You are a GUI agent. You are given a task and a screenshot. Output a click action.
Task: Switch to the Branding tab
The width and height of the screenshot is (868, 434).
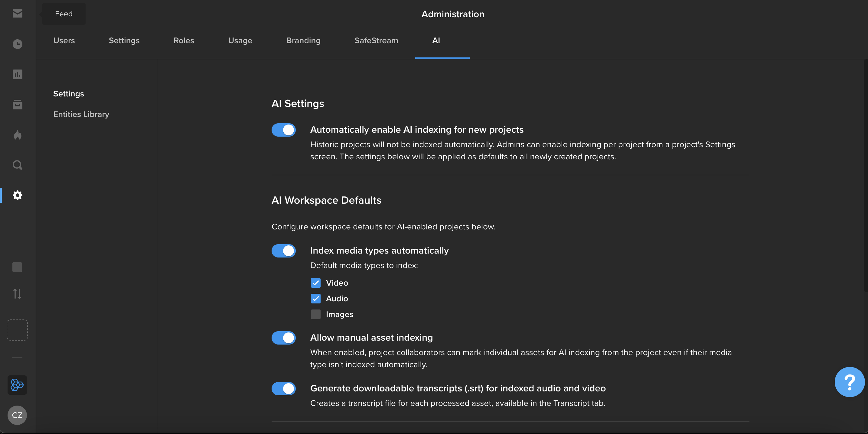(303, 40)
